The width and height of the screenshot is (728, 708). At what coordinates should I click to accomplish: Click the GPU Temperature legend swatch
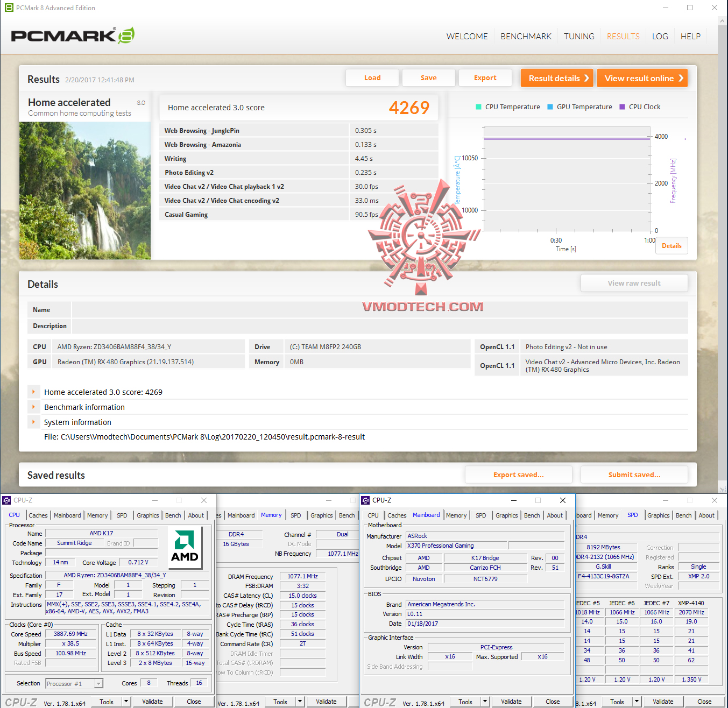[550, 107]
